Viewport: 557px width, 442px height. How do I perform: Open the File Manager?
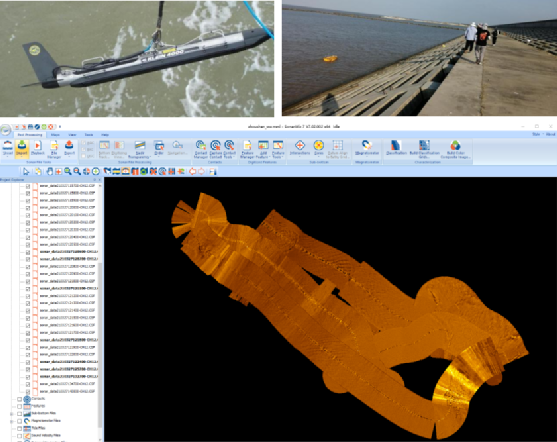(54, 149)
